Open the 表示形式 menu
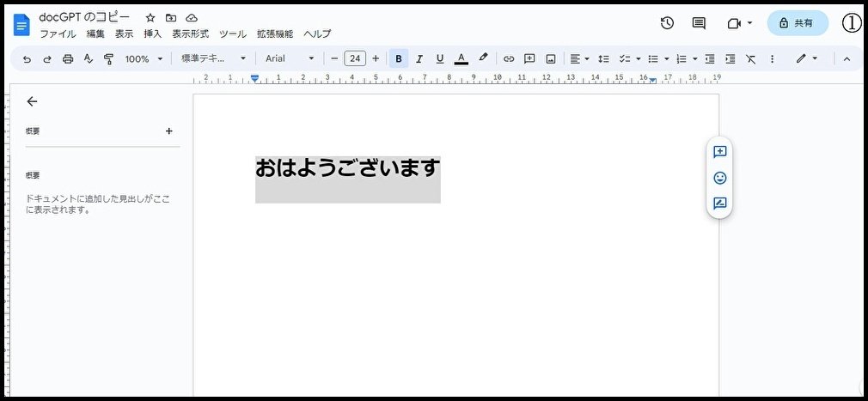This screenshot has width=868, height=401. [191, 33]
